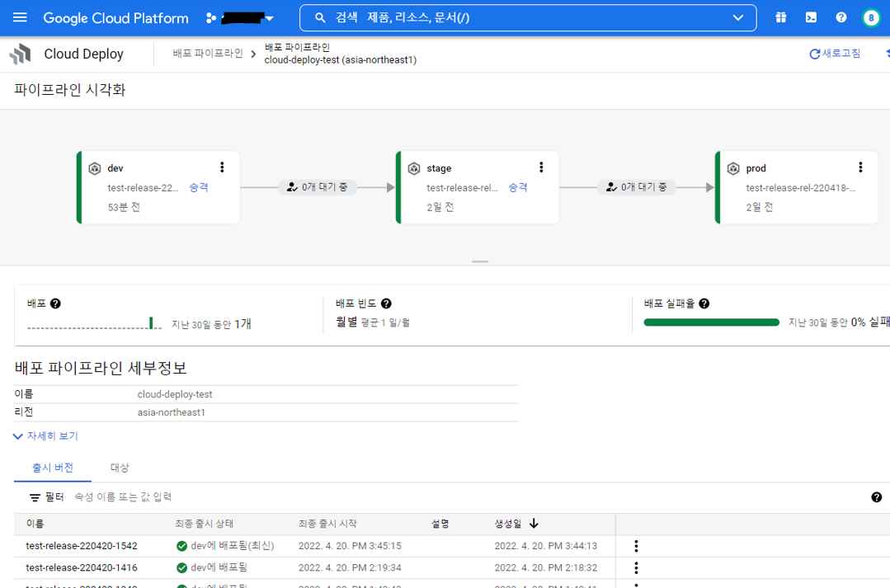Click the deployment count sparkline chart
The height and width of the screenshot is (588, 890).
[x=94, y=323]
